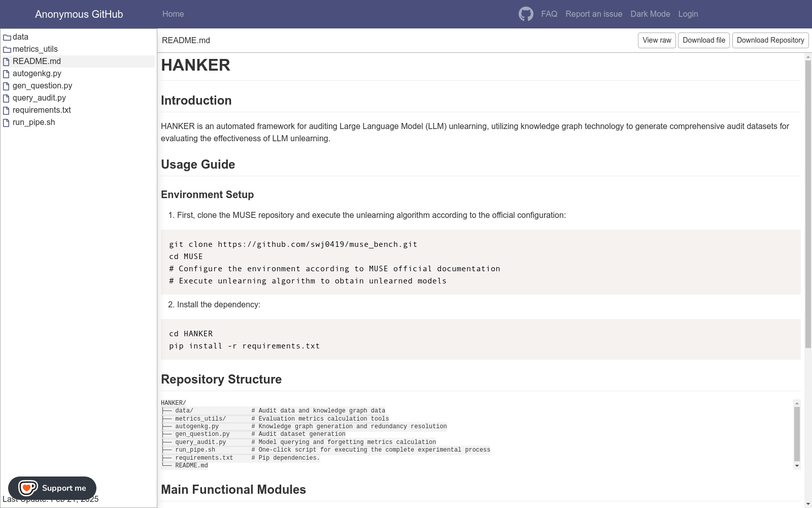Screen dimensions: 812x508
Task: Click the 'cd HANKER' code line
Action: pyautogui.click(x=191, y=334)
